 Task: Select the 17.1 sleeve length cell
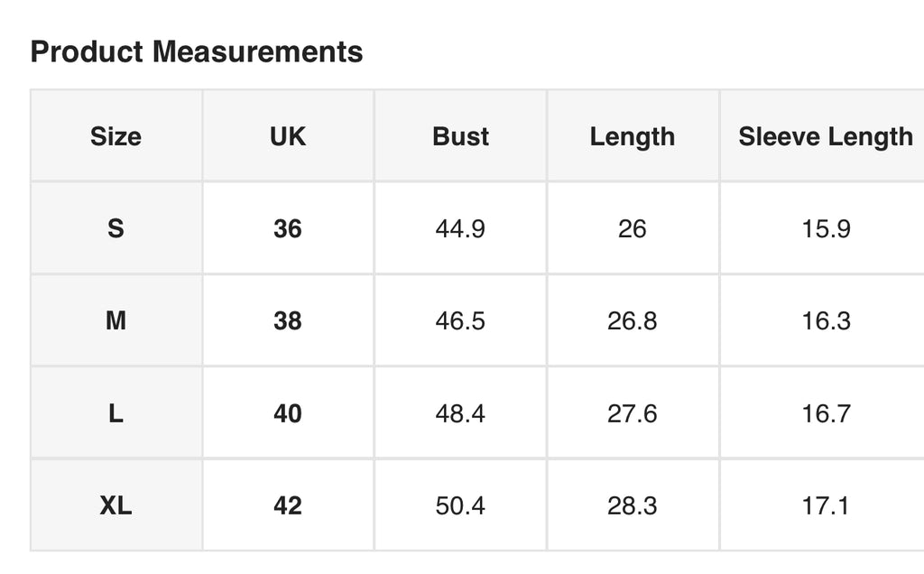click(x=827, y=505)
